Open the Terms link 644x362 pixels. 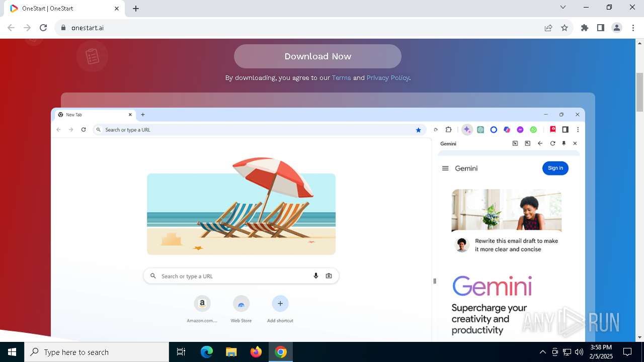point(341,78)
